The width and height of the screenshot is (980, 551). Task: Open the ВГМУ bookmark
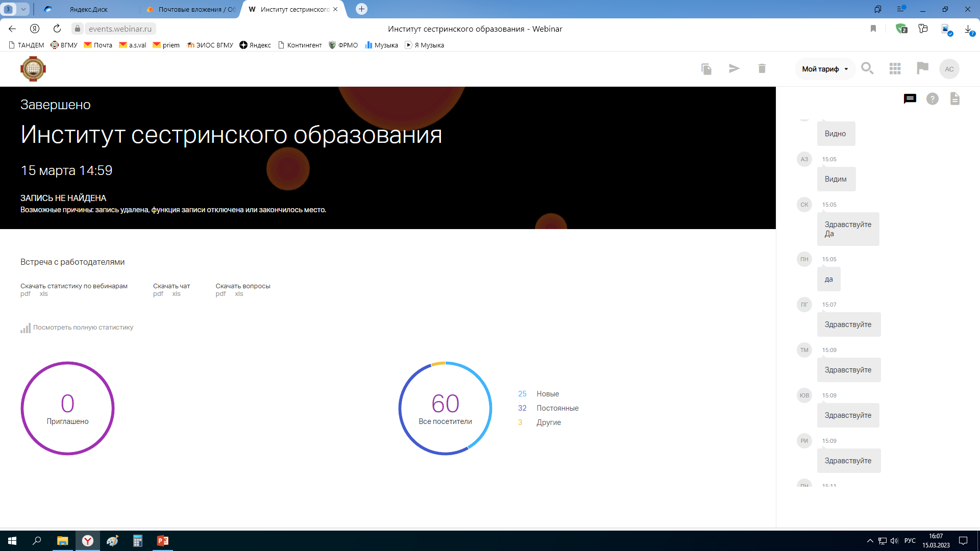(64, 45)
